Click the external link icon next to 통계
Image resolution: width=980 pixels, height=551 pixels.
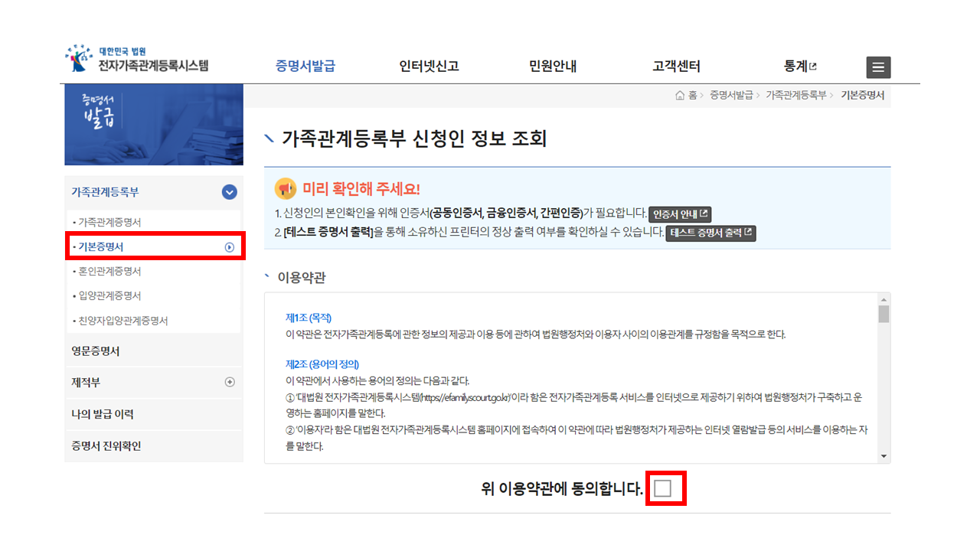[x=814, y=65]
